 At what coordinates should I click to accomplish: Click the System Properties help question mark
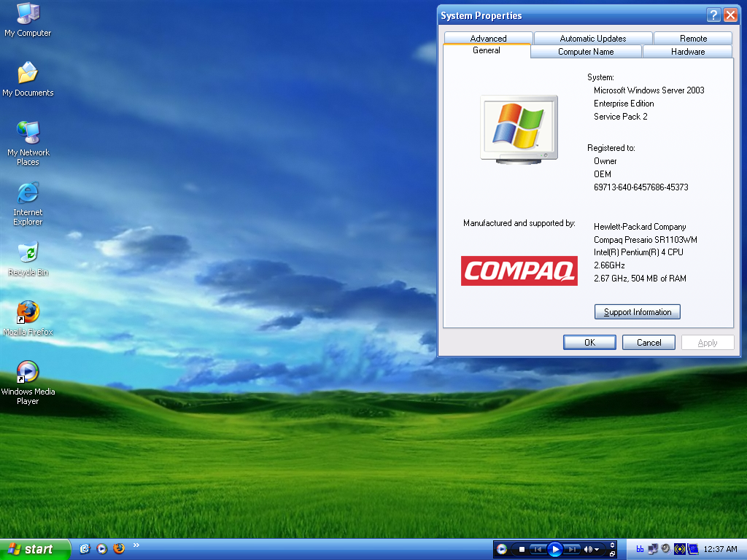pos(713,15)
